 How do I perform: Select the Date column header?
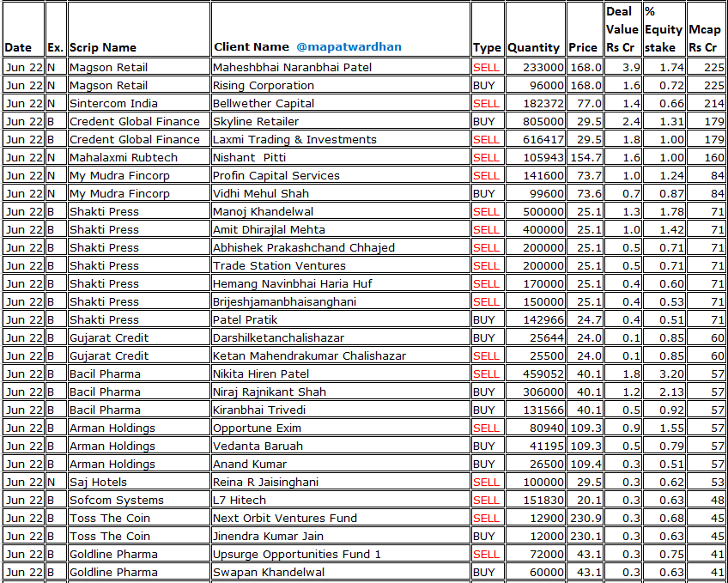tap(23, 29)
